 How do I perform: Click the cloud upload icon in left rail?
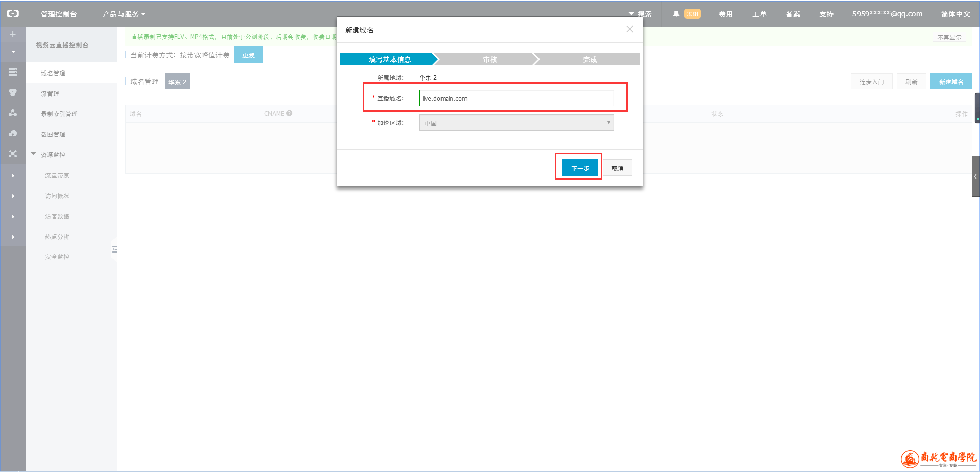tap(13, 133)
